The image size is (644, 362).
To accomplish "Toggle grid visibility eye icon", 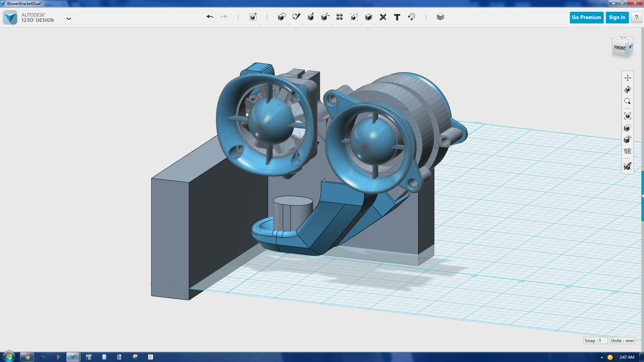I will point(628,151).
